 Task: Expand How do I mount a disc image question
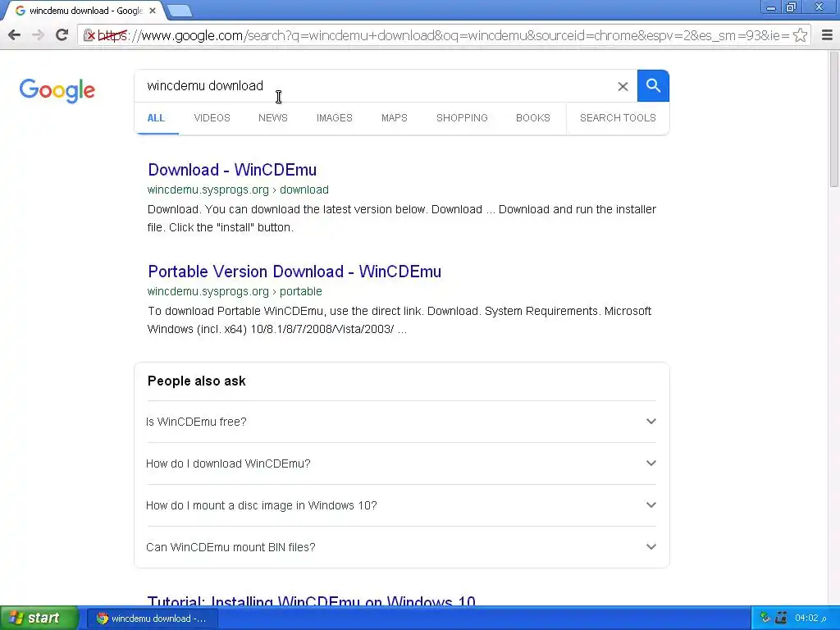click(401, 505)
